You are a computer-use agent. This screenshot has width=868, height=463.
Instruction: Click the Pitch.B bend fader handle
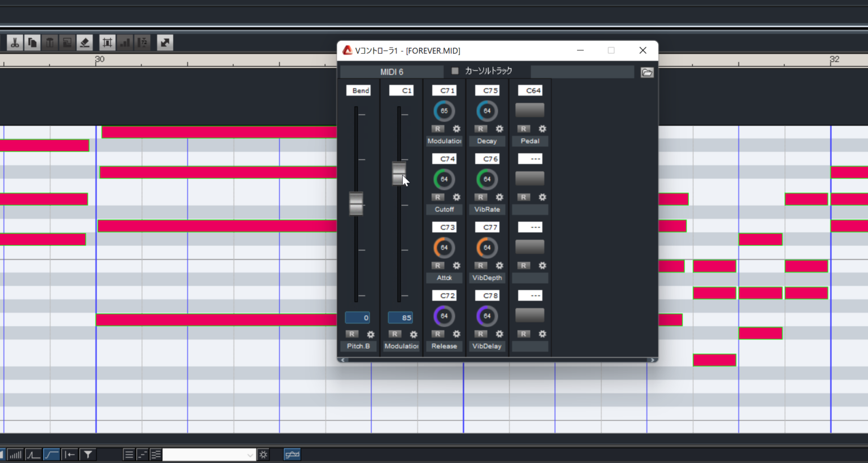tap(356, 204)
